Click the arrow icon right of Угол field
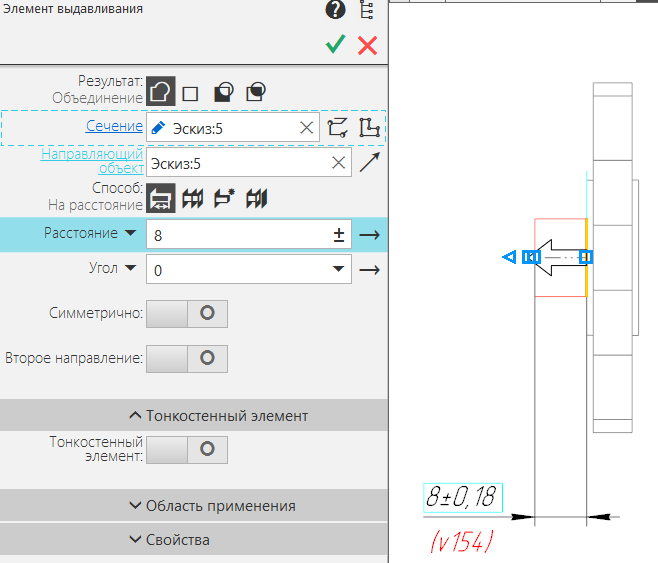 (370, 270)
